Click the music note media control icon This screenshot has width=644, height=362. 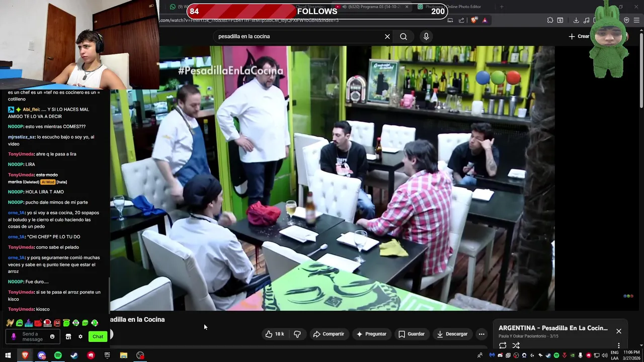point(586,20)
